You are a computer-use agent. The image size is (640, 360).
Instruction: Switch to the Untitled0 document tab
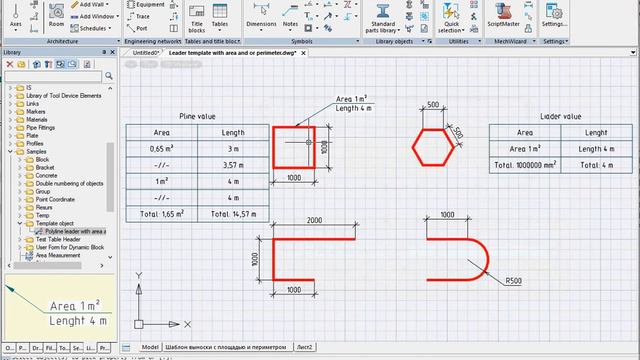tap(146, 53)
